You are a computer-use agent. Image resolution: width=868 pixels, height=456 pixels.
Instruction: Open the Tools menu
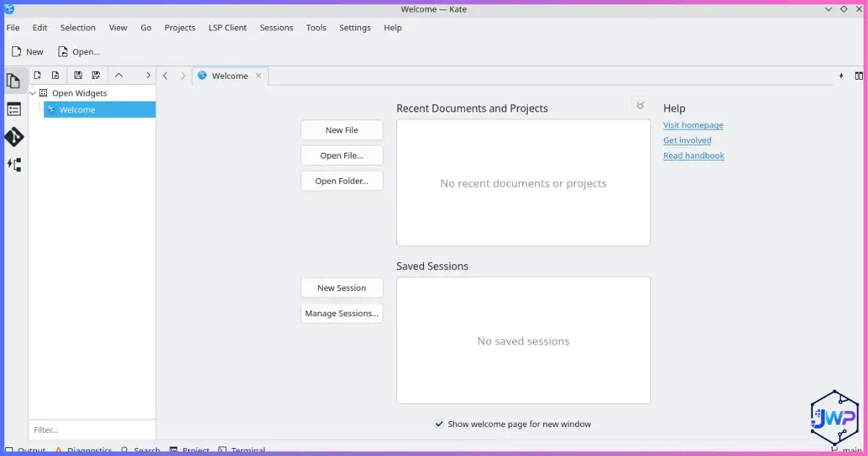pos(316,28)
